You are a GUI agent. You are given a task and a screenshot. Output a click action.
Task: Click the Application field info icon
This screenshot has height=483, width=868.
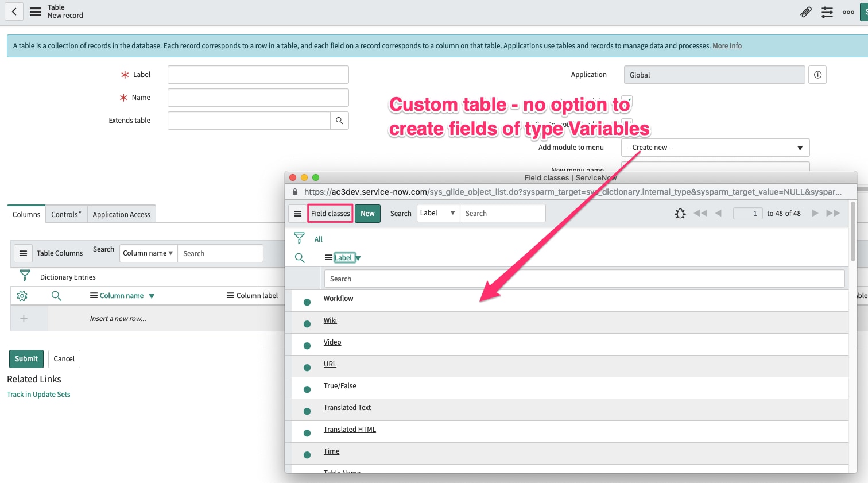[817, 74]
